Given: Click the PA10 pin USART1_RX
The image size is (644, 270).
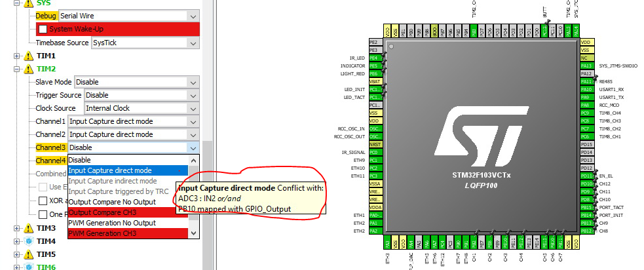Looking at the screenshot, I should (586, 89).
